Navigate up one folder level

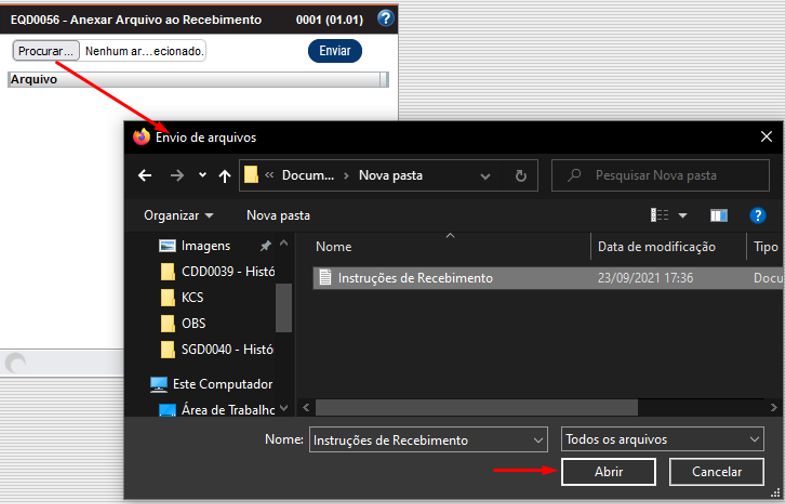[x=225, y=175]
